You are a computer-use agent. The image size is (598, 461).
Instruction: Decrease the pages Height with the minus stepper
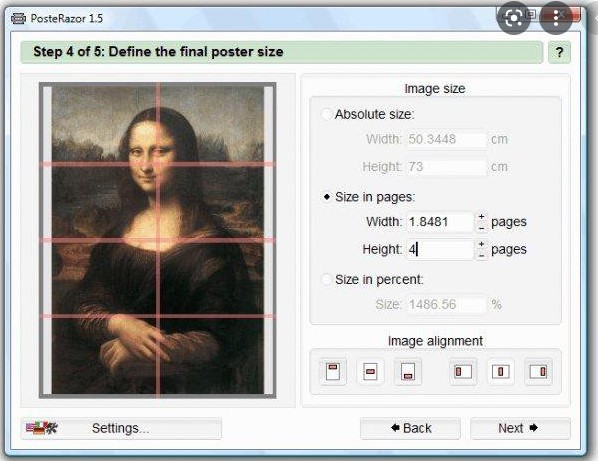481,255
